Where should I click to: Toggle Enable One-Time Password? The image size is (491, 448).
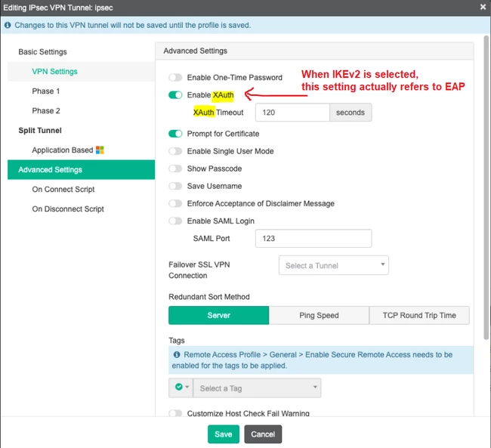[x=175, y=77]
